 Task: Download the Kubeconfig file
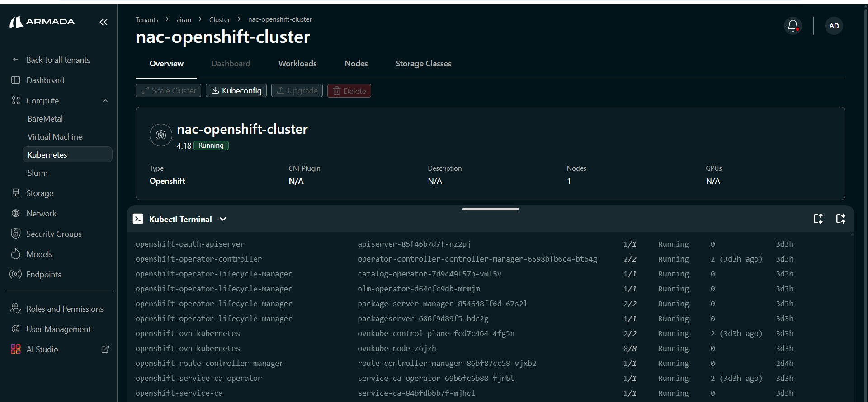(x=236, y=90)
